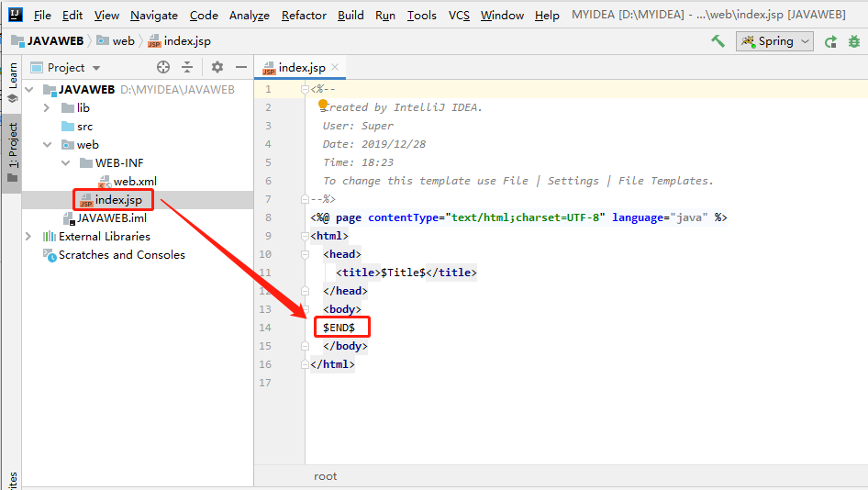Viewport: 868px width, 490px height.
Task: Select the src folder in tree
Action: pyautogui.click(x=77, y=127)
